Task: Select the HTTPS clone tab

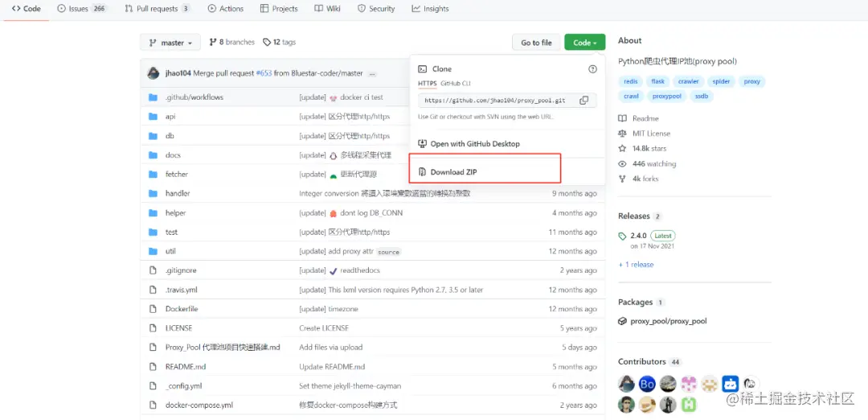Action: [428, 83]
